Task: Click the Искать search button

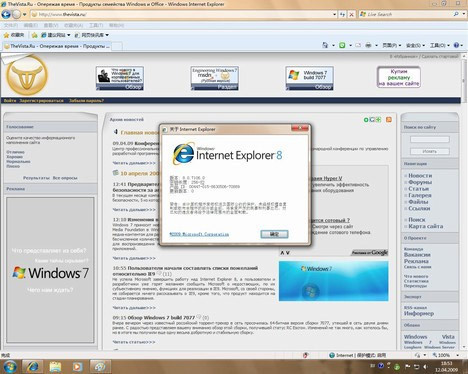Action: [430, 151]
